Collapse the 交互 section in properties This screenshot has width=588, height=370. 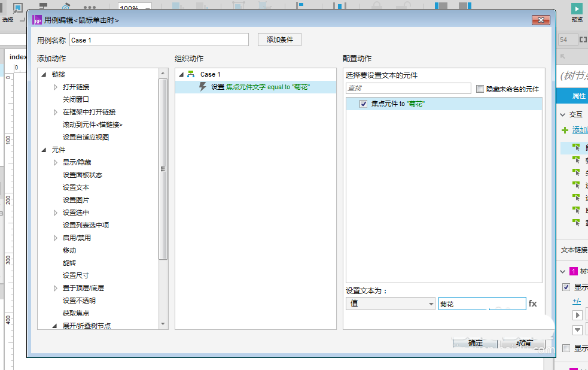pos(562,114)
